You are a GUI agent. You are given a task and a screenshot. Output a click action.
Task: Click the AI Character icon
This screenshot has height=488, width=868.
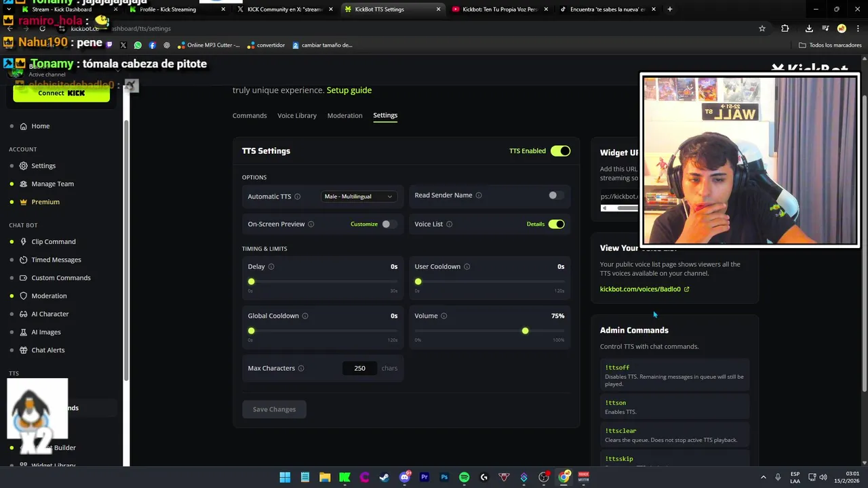24,314
